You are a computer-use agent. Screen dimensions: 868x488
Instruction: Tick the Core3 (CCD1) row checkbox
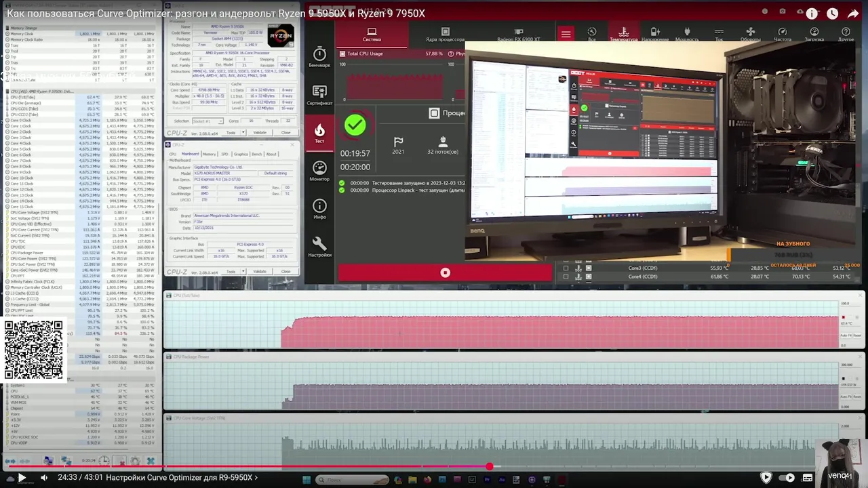click(566, 268)
